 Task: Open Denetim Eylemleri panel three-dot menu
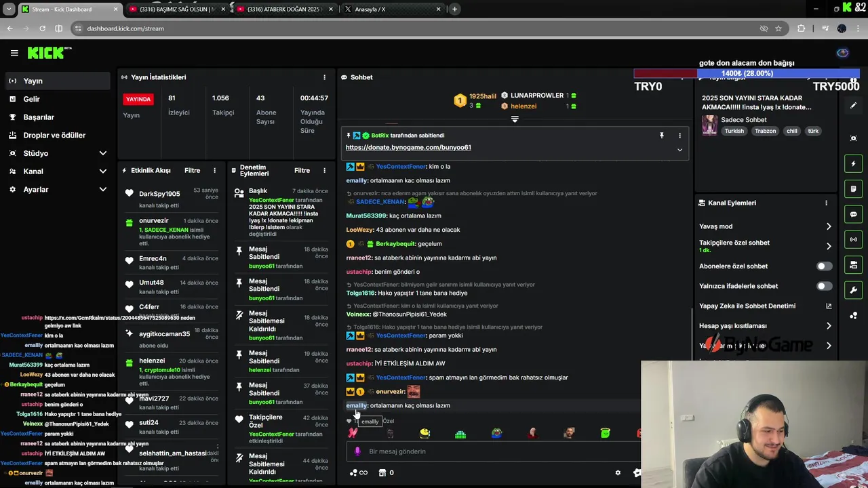click(x=325, y=171)
